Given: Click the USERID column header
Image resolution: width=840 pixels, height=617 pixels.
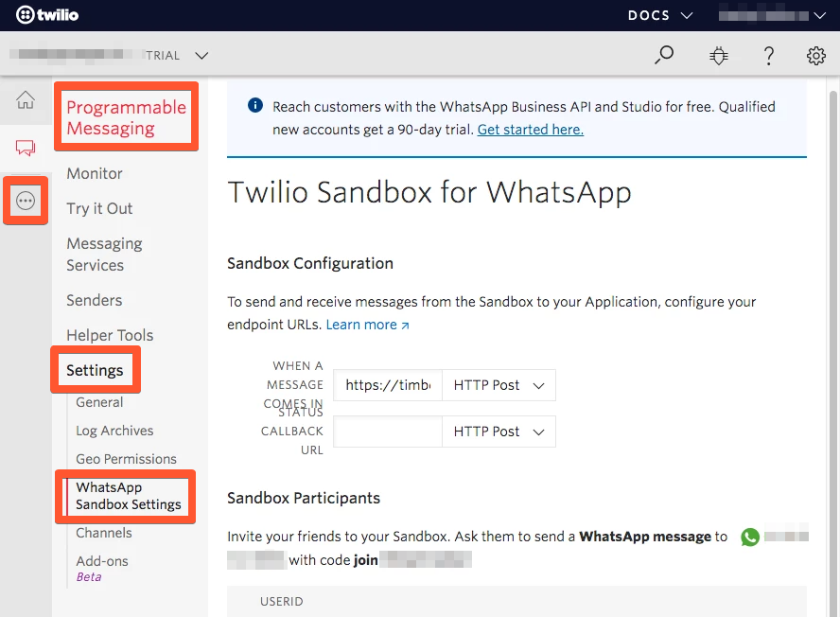Looking at the screenshot, I should (x=282, y=602).
